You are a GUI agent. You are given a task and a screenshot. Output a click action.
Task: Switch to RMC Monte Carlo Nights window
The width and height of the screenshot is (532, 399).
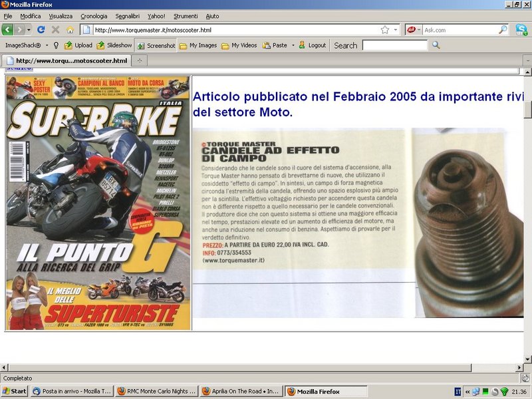pos(156,391)
